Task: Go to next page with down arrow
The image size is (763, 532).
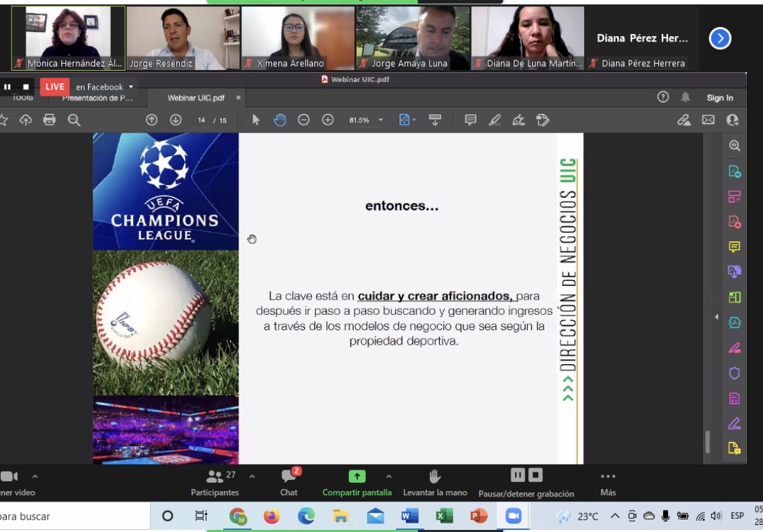Action: click(175, 120)
